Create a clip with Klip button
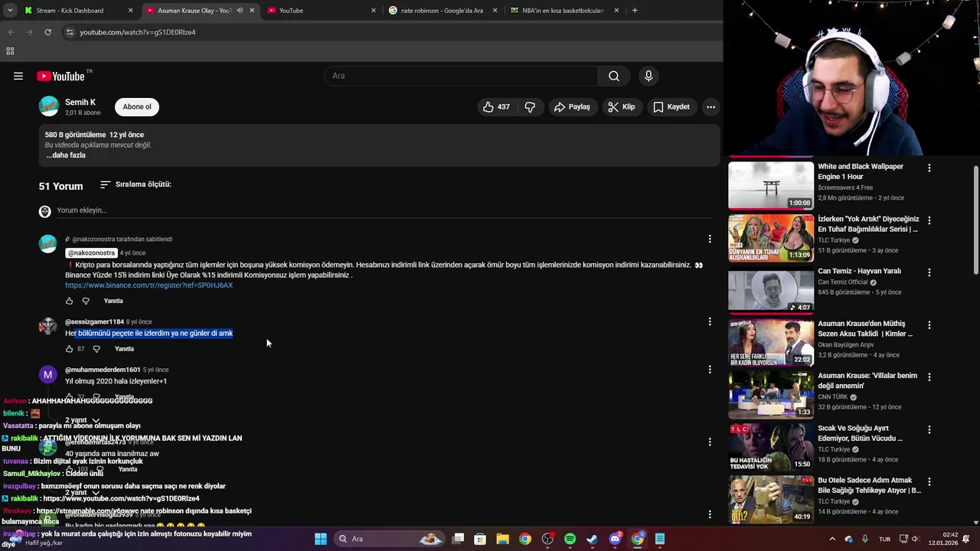The height and width of the screenshot is (551, 980). [622, 107]
